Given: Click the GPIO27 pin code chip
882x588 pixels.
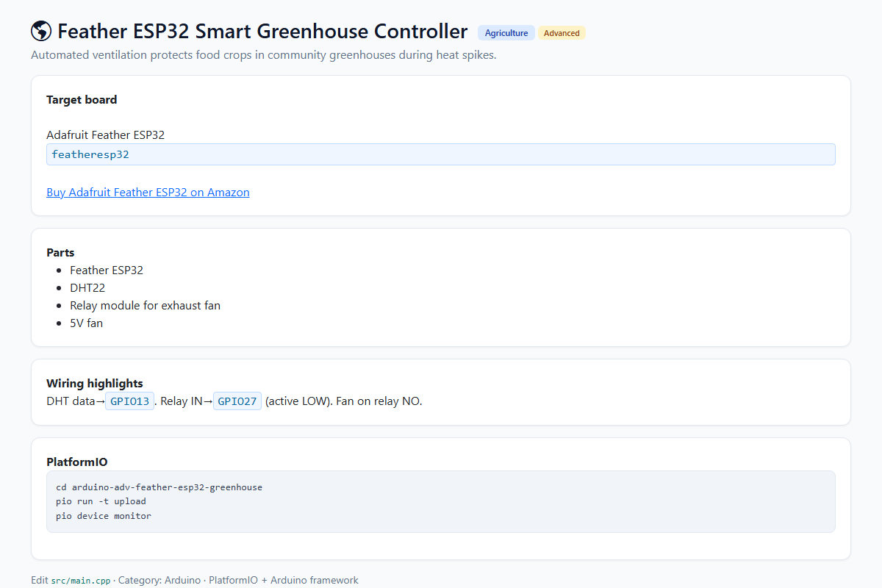Looking at the screenshot, I should click(237, 401).
